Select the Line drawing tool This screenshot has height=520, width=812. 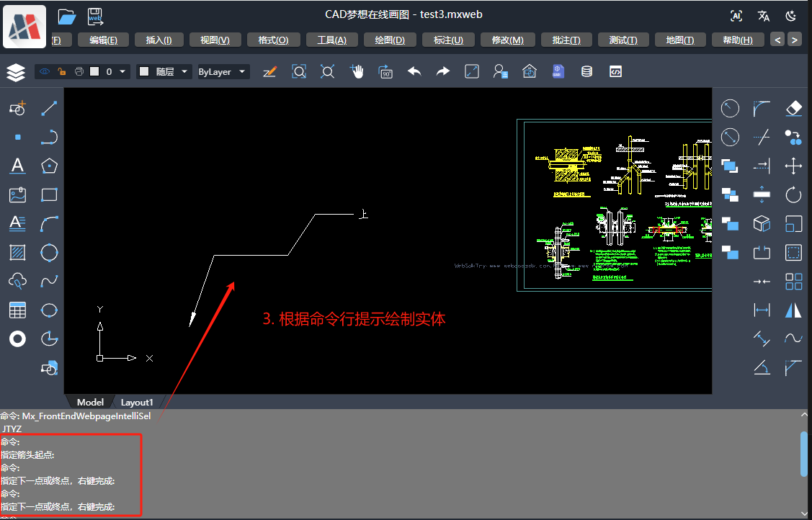pyautogui.click(x=48, y=108)
